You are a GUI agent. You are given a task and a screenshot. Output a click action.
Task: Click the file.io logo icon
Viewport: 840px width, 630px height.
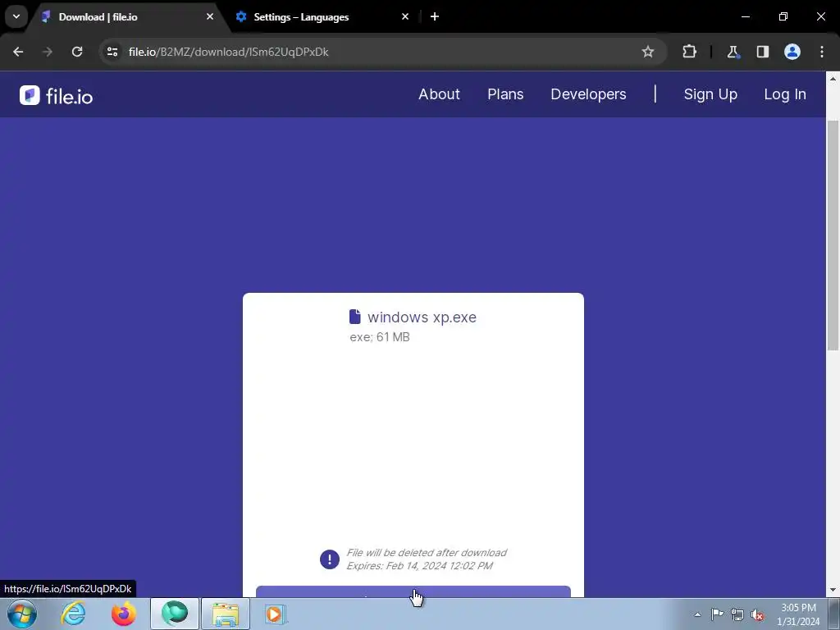pos(30,95)
